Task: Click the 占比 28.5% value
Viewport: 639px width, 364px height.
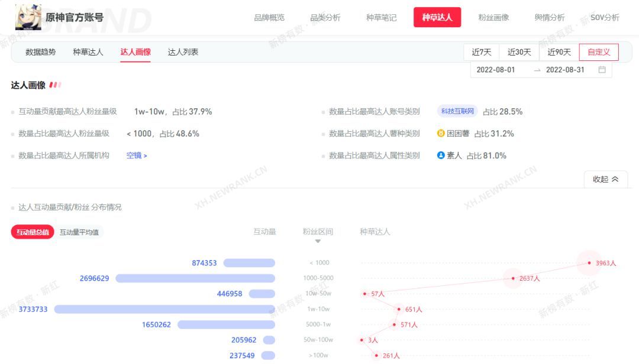Action: tap(502, 112)
